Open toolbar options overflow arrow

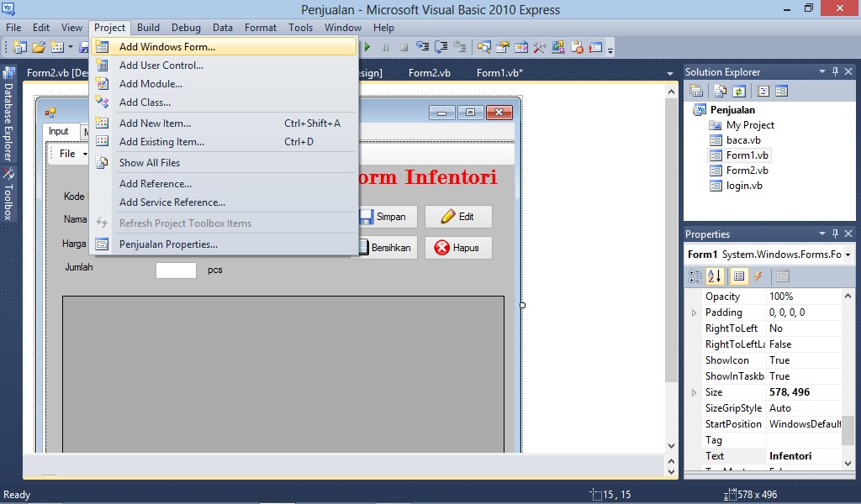tap(610, 50)
